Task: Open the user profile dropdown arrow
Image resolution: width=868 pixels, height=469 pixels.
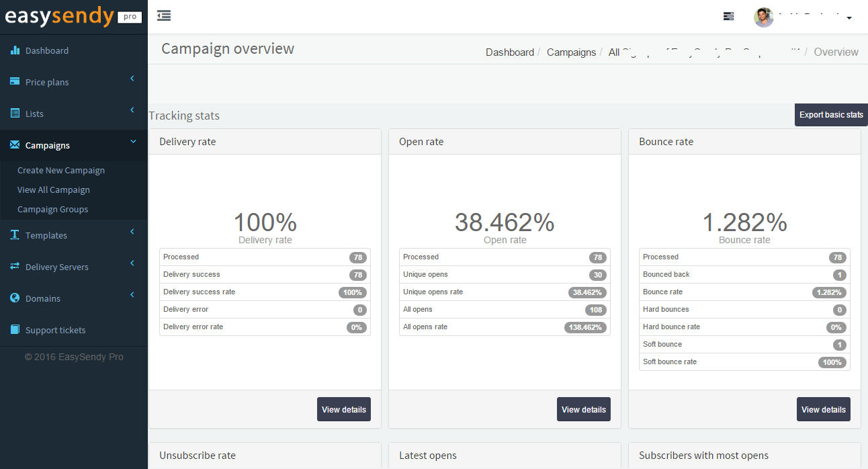Action: click(849, 18)
